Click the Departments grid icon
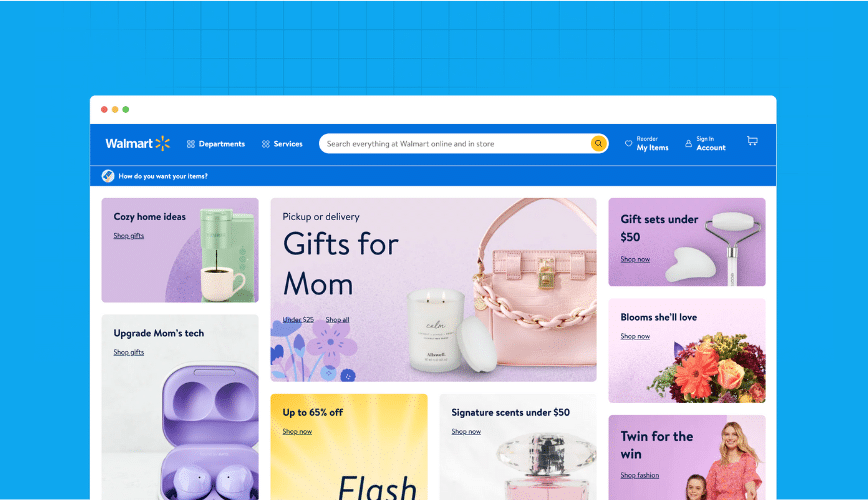Image resolution: width=868 pixels, height=500 pixels. (x=190, y=144)
